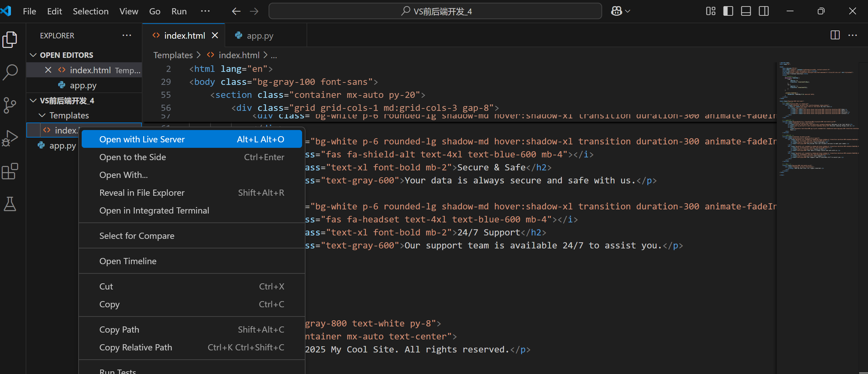Open the Search view in activity bar
This screenshot has width=868, height=374.
click(x=10, y=72)
